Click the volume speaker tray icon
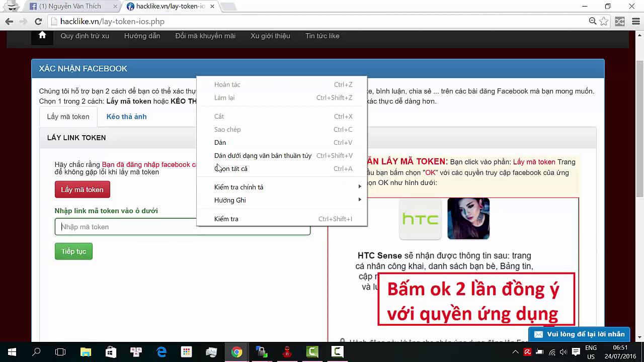 (x=563, y=352)
